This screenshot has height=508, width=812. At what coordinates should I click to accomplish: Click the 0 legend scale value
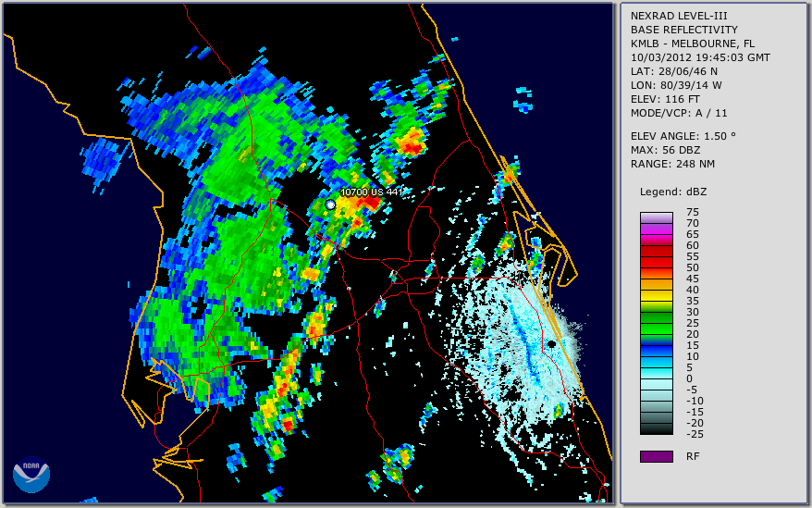[689, 379]
